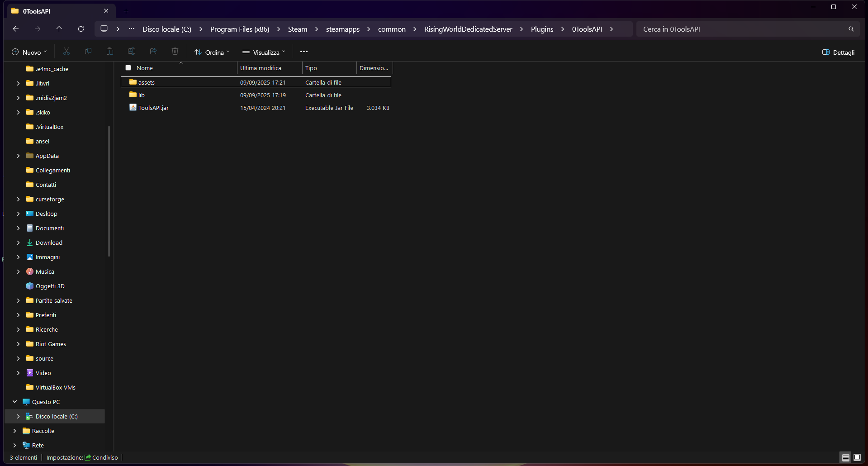Collapse the Questo PC tree node
The height and width of the screenshot is (466, 868).
point(15,402)
